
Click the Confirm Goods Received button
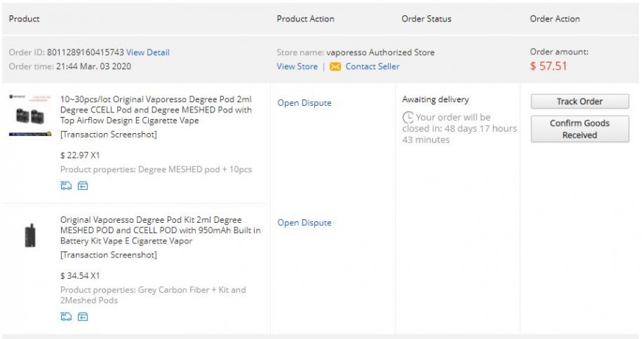[579, 129]
